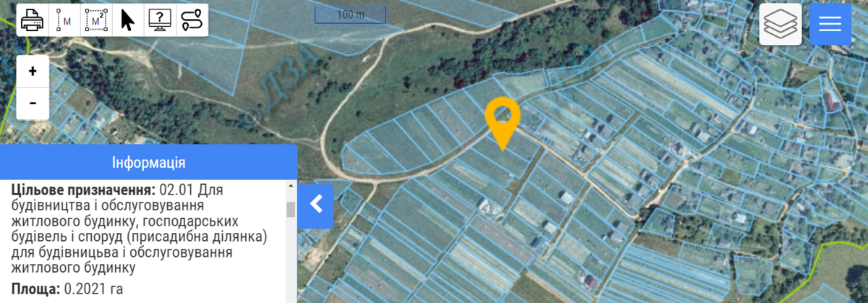Click the information panel scrollbar thumb
This screenshot has width=868, height=303.
tap(291, 208)
